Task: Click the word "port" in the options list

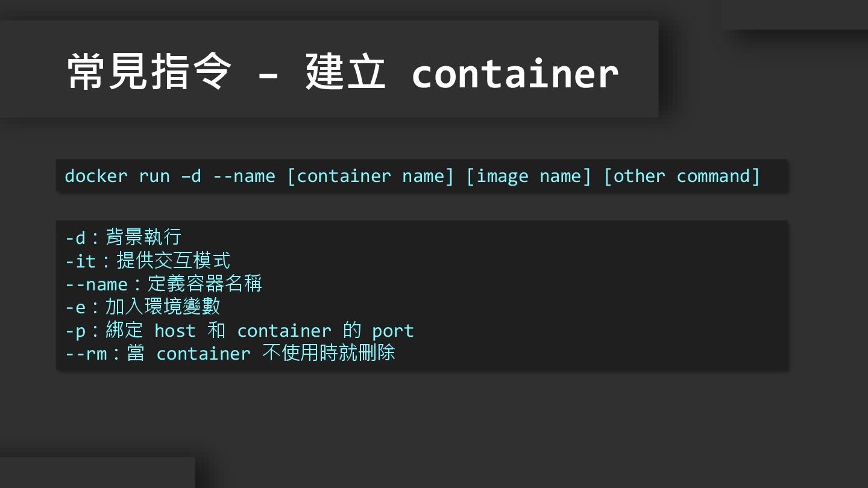Action: point(392,330)
